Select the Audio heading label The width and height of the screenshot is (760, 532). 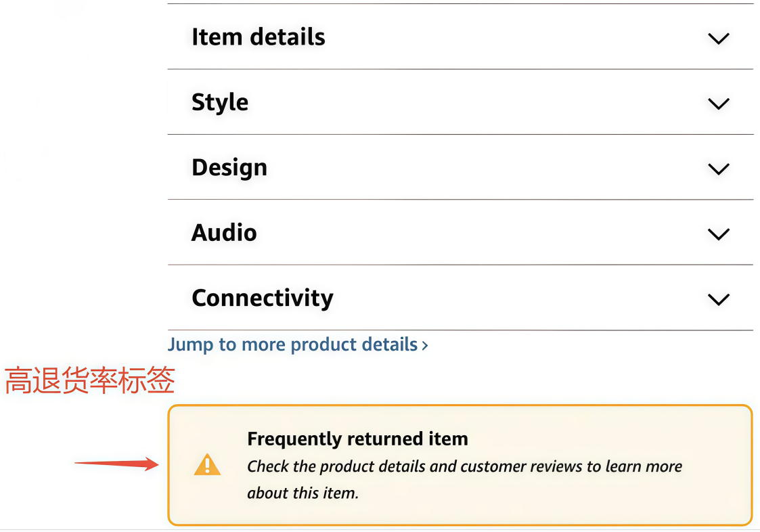pos(224,233)
